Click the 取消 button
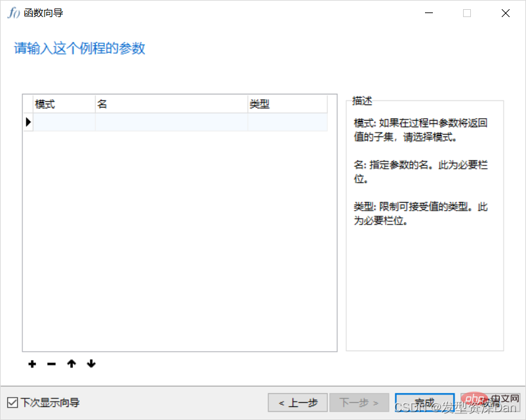The width and height of the screenshot is (526, 420). click(491, 403)
